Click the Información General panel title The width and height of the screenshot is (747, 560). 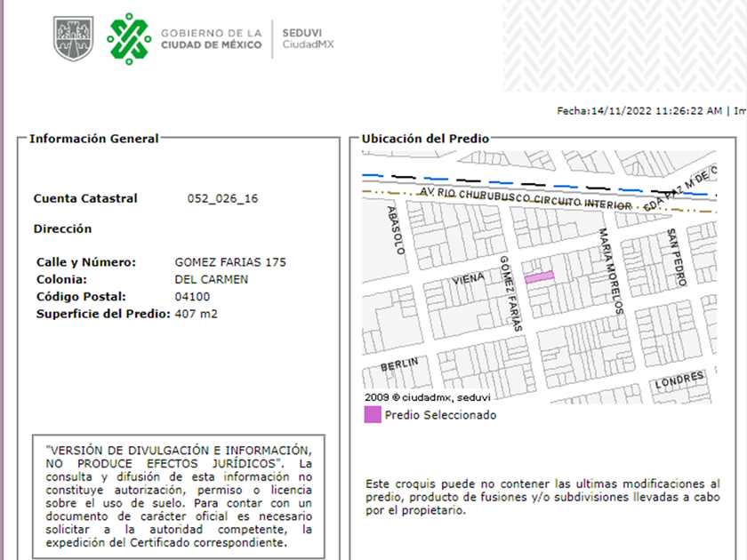[x=93, y=139]
